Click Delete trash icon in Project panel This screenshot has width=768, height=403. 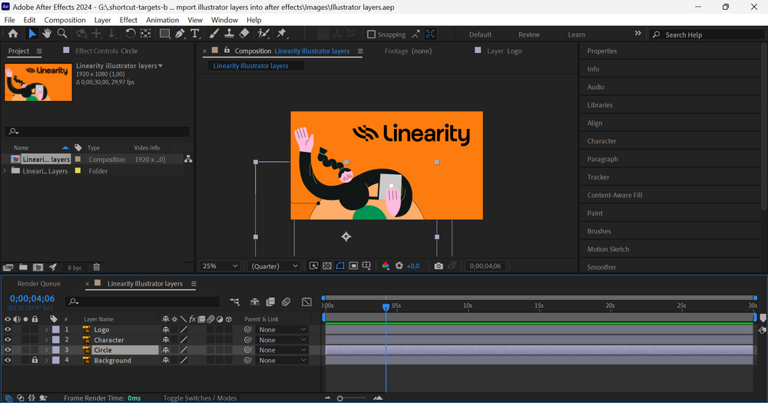point(96,267)
